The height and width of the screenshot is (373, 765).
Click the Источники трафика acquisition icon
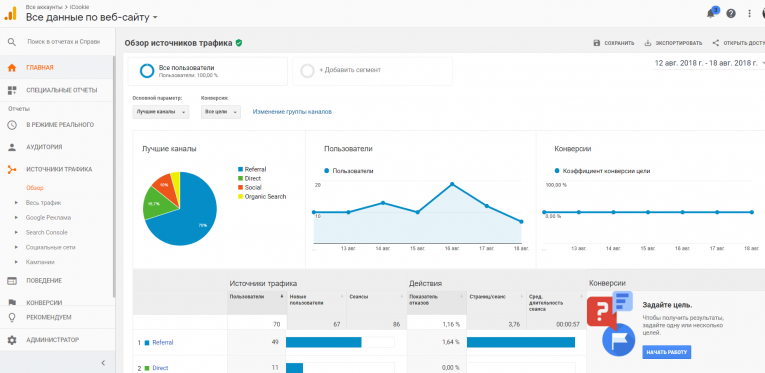click(x=12, y=169)
